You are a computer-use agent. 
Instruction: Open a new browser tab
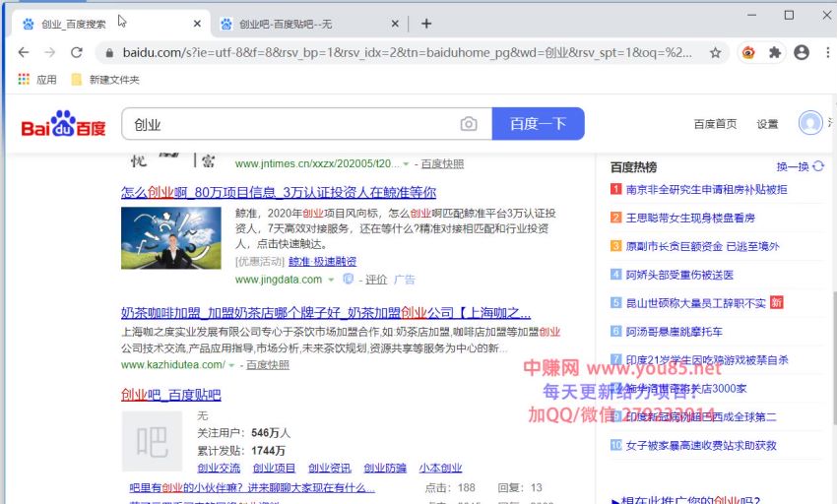tap(426, 24)
